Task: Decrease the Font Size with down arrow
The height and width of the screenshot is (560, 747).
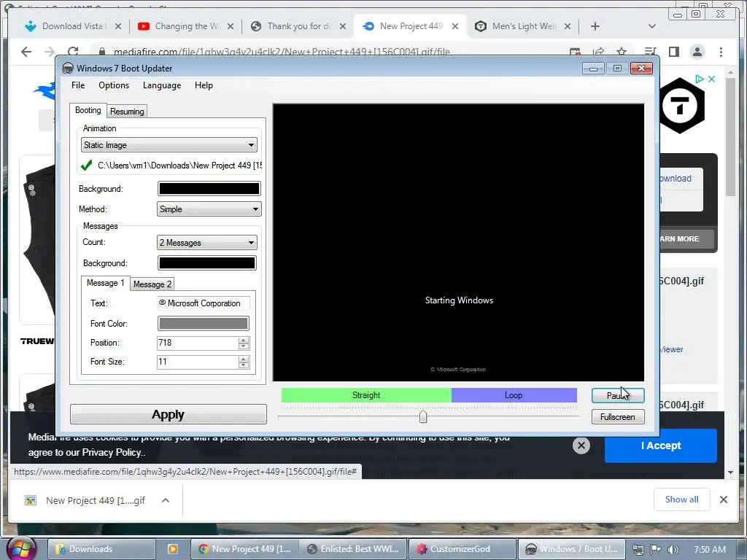Action: [244, 365]
